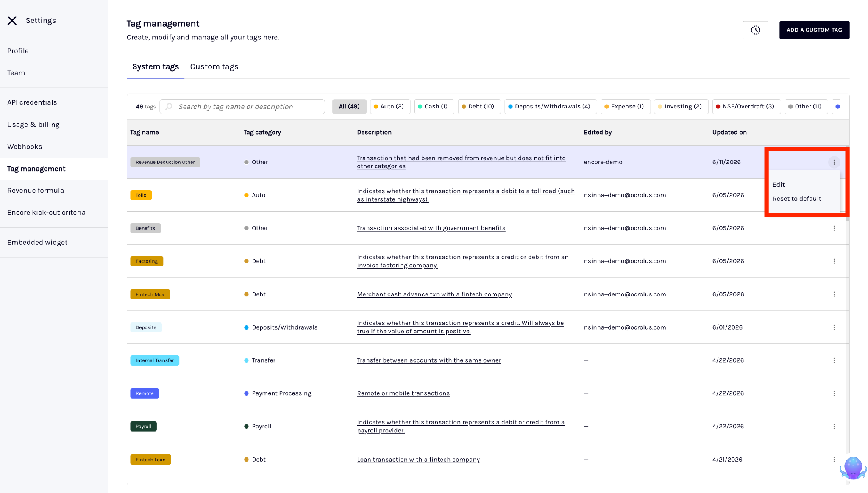The width and height of the screenshot is (868, 493).
Task: Click the search magnifier icon
Action: 169,106
